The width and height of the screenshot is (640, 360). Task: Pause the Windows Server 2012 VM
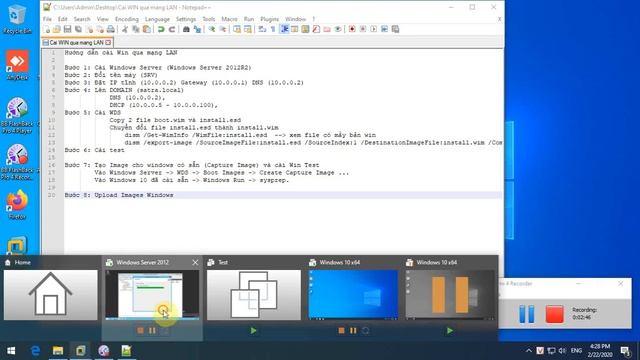152,331
